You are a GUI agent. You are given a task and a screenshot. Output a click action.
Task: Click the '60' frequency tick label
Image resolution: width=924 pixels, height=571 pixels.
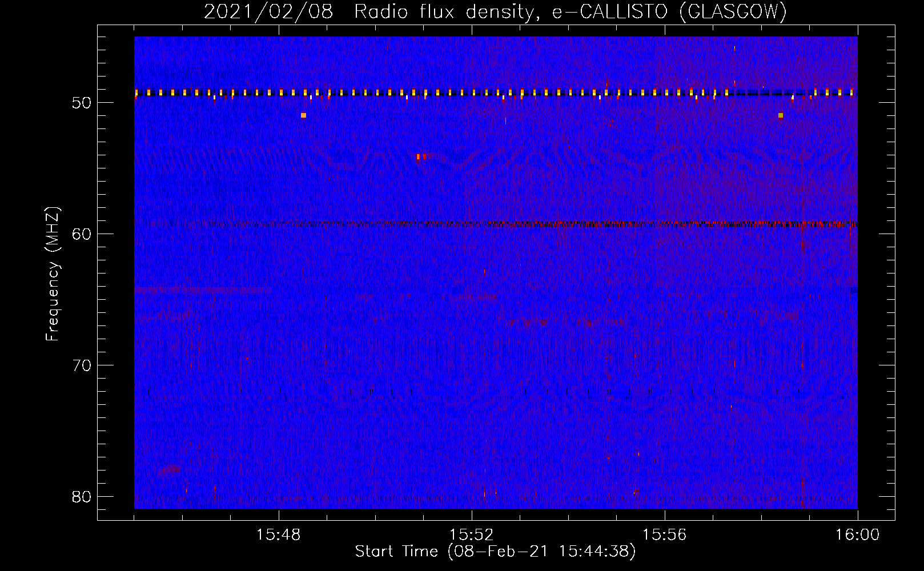[82, 234]
